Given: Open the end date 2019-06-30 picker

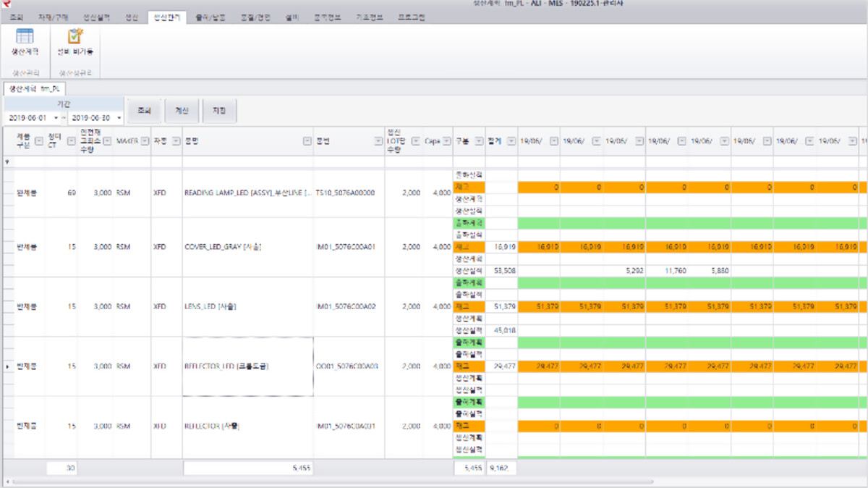Looking at the screenshot, I should click(119, 117).
